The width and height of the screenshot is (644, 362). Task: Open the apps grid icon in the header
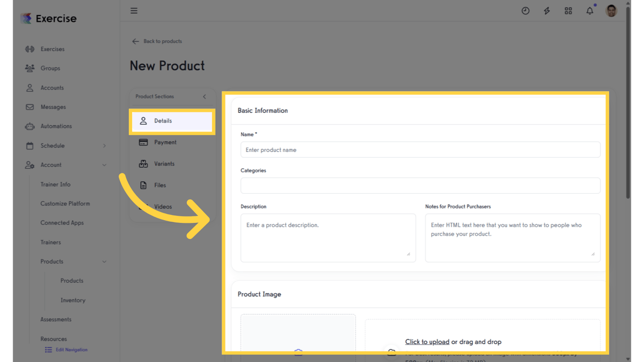[568, 10]
